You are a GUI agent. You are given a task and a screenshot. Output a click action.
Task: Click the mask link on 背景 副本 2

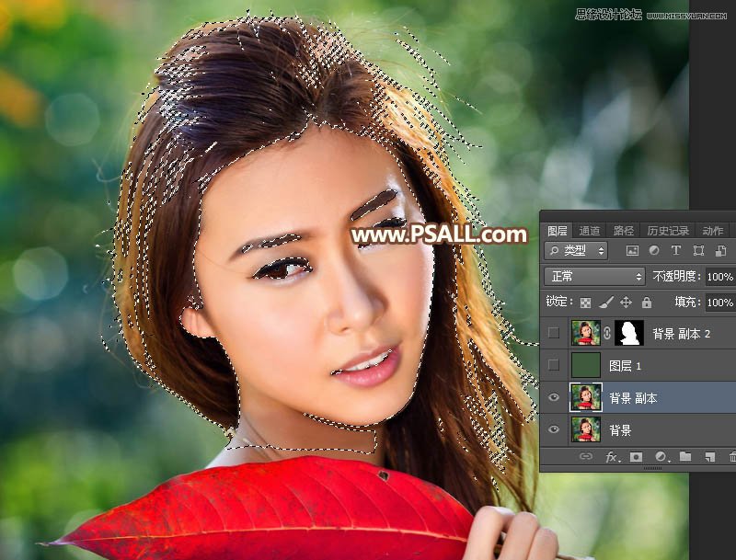coord(607,333)
